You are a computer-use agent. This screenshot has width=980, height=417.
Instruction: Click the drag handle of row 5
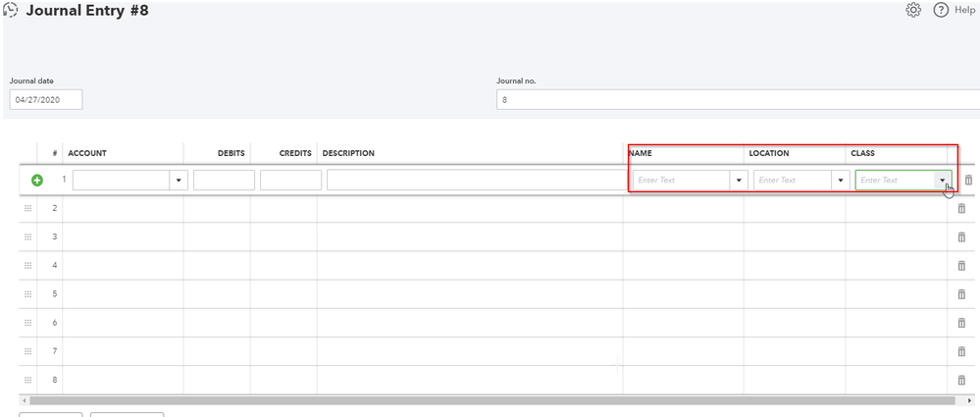pyautogui.click(x=28, y=294)
